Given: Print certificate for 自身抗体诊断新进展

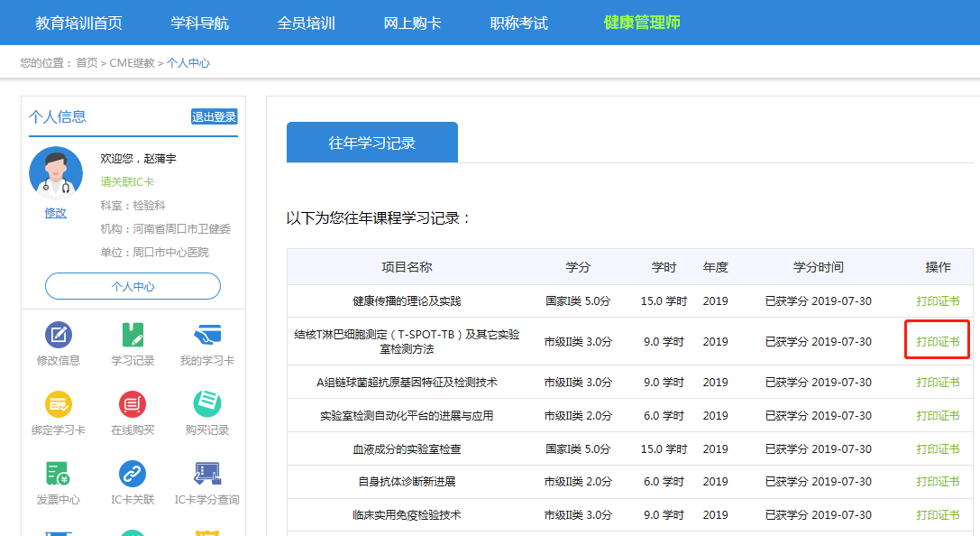Looking at the screenshot, I should (x=938, y=482).
